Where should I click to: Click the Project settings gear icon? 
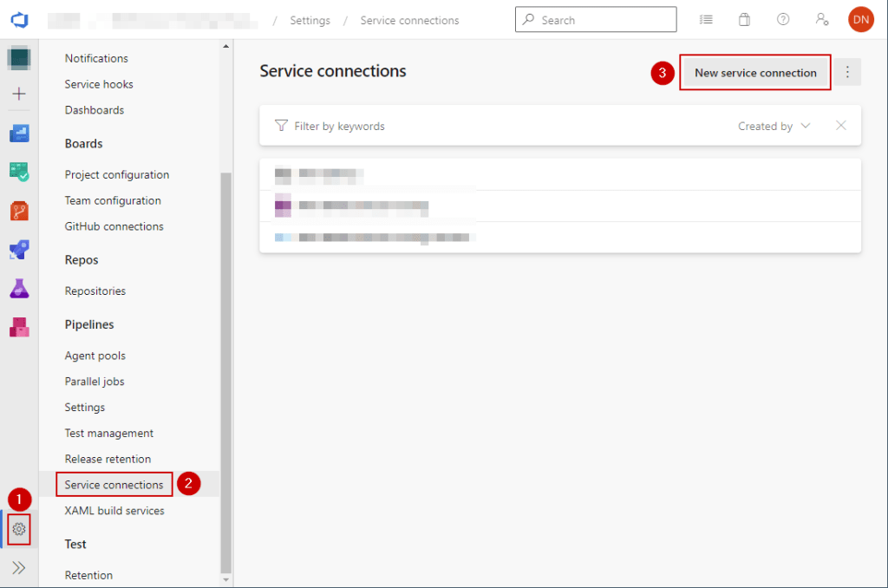pos(19,529)
